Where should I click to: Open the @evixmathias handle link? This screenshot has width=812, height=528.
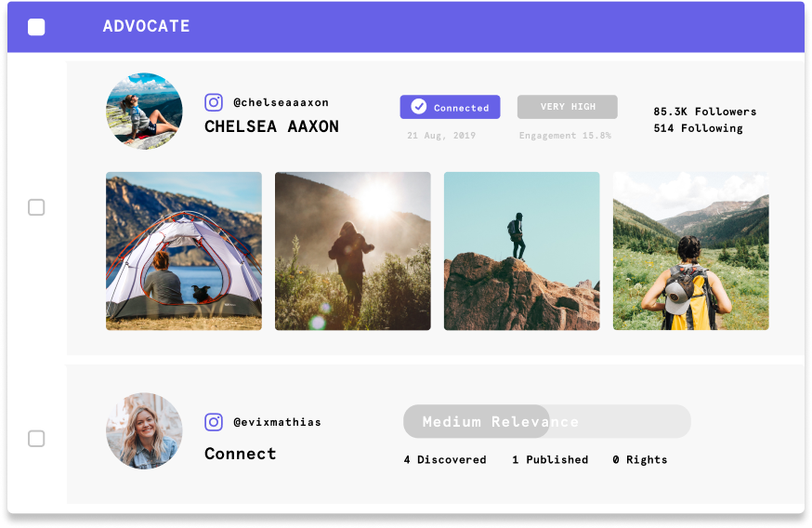pyautogui.click(x=277, y=422)
